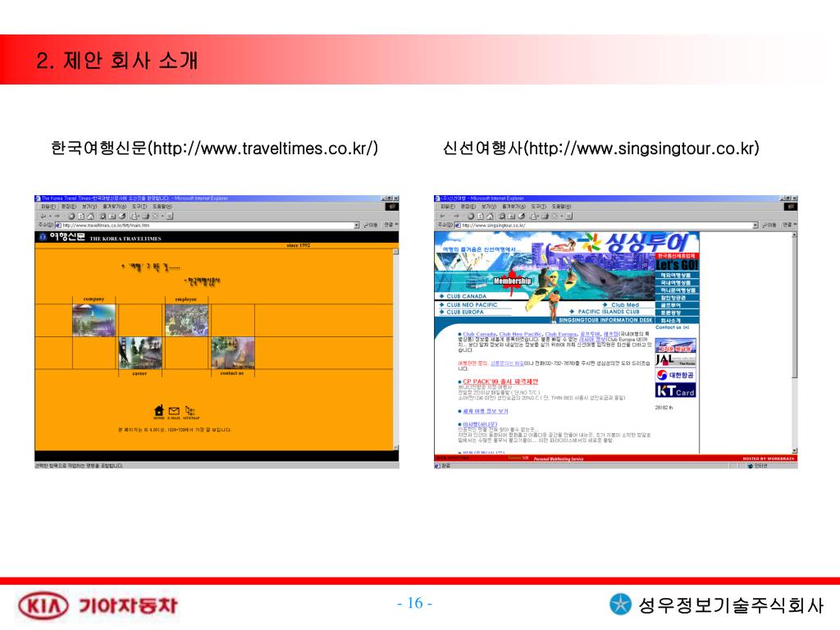The height and width of the screenshot is (630, 840).
Task: Click CLUB NEO PACIFIC link
Action: click(472, 305)
